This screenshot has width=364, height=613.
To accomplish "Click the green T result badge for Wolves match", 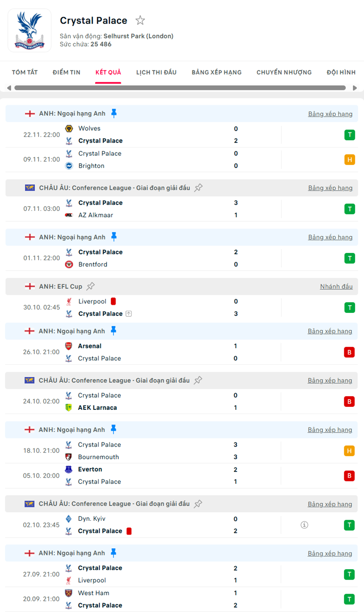I will (x=349, y=135).
